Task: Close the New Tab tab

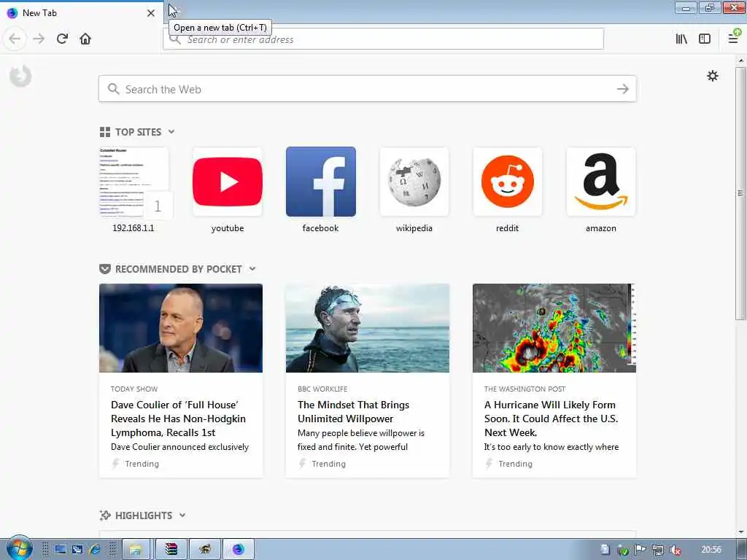Action: 151,13
